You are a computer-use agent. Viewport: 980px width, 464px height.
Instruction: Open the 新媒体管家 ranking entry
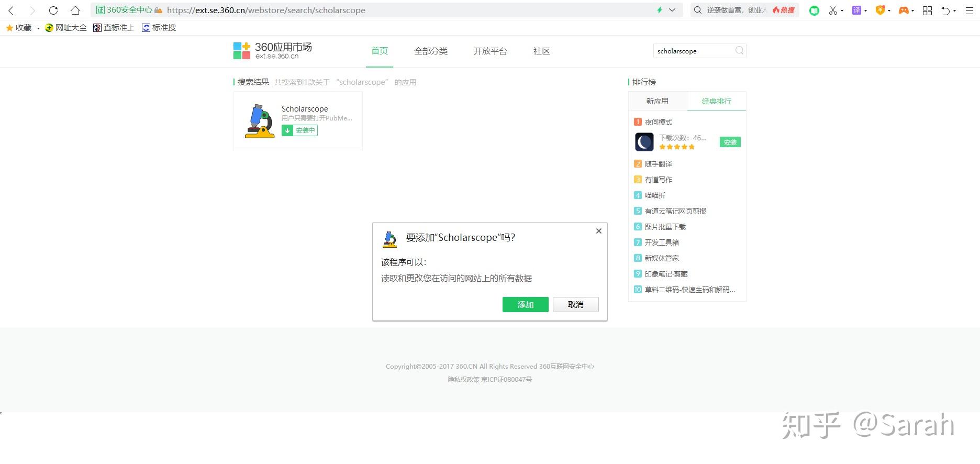pos(662,258)
